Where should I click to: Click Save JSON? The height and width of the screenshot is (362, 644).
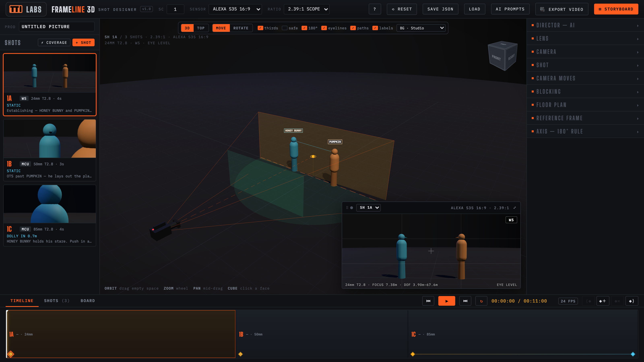[x=440, y=9]
